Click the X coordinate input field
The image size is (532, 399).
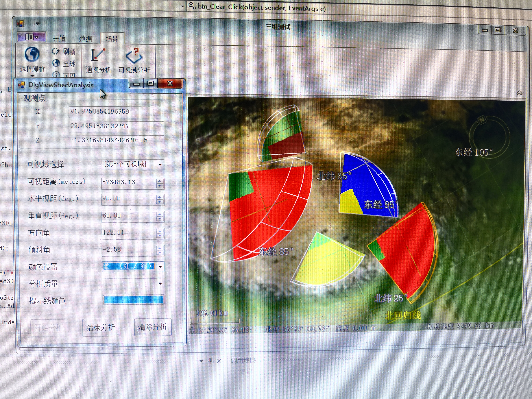click(116, 112)
